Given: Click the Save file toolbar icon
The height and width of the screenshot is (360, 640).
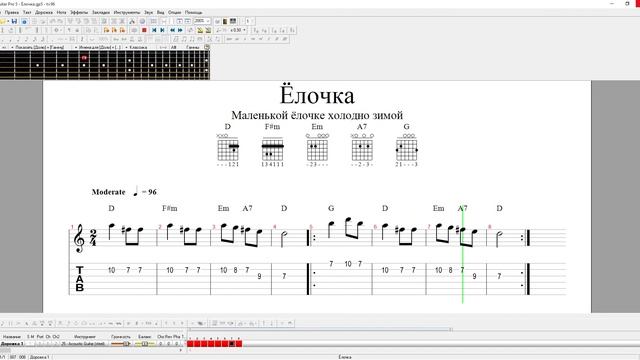Looking at the screenshot, I should pyautogui.click(x=14, y=21).
